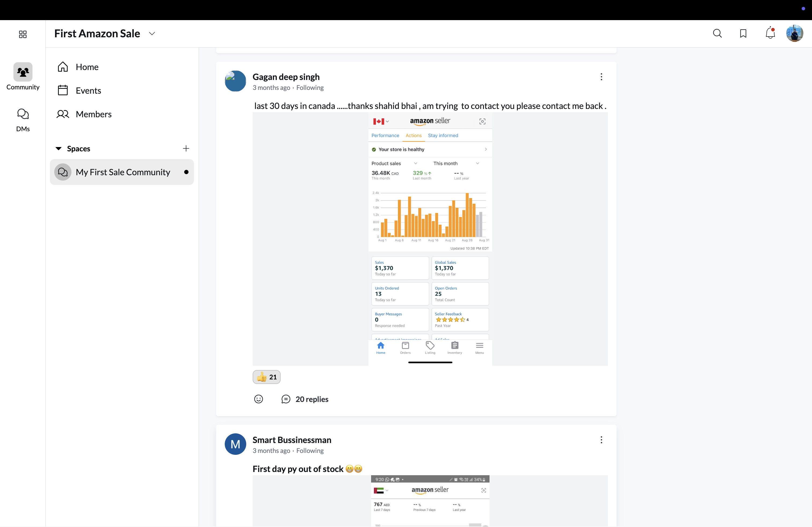
Task: Click the Home house icon
Action: [x=63, y=67]
